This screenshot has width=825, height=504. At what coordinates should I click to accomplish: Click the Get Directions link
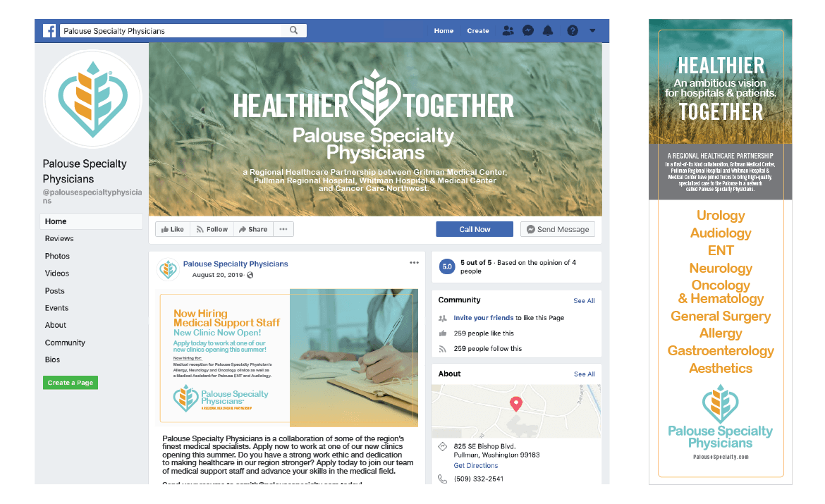point(475,465)
